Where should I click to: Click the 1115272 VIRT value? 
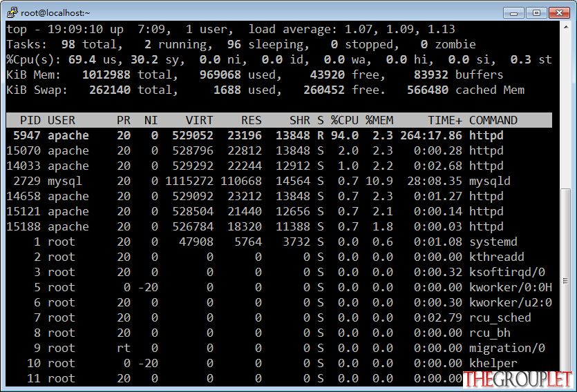pyautogui.click(x=189, y=181)
